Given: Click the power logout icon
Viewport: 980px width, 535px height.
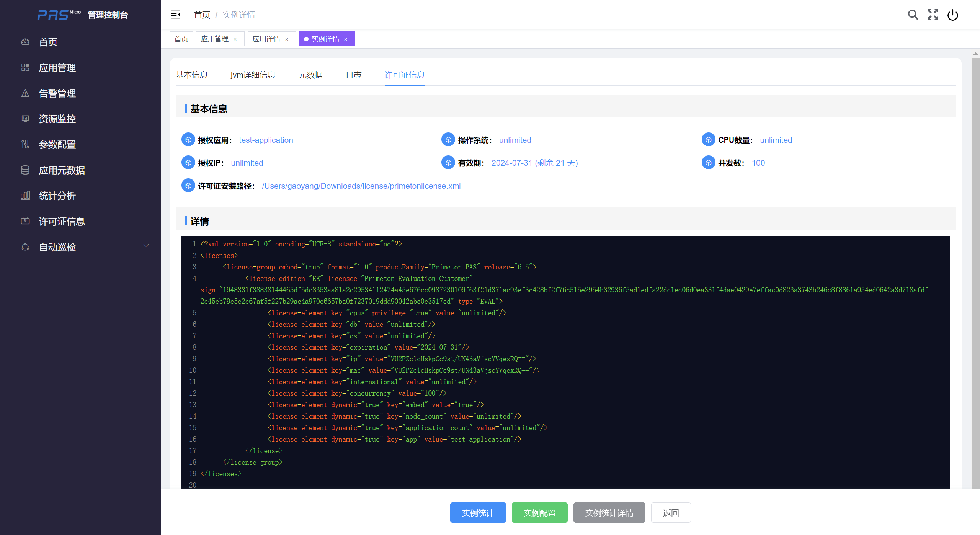Looking at the screenshot, I should pos(952,15).
